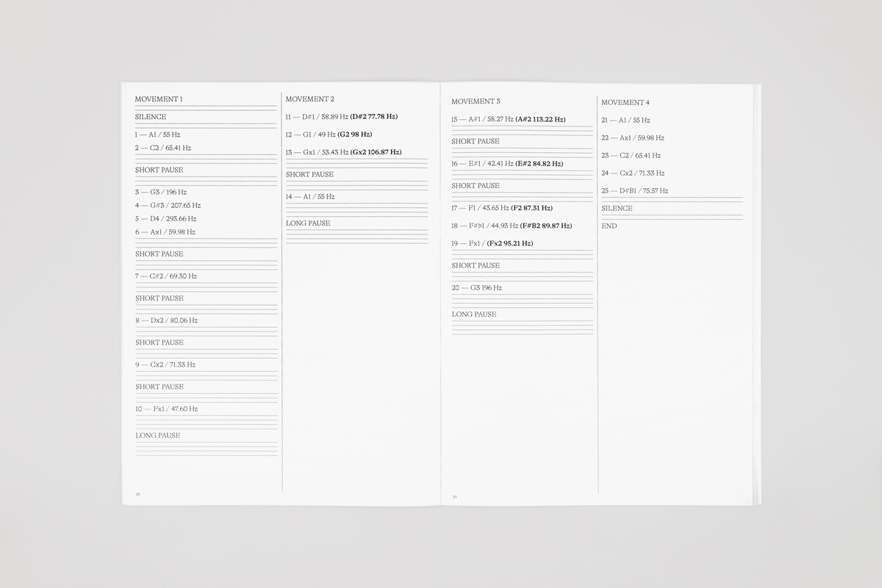Viewport: 882px width, 588px height.
Task: Click entry 25 — D#B1 / 75.57 Hz
Action: pos(634,191)
